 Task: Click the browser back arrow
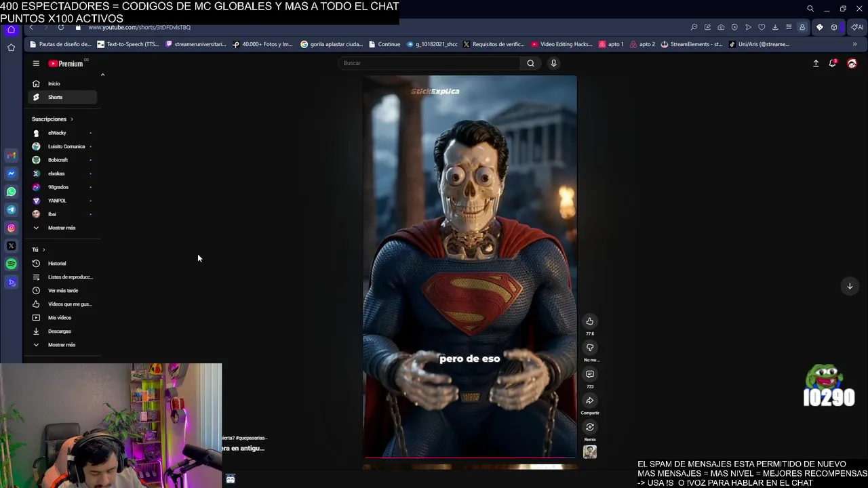coord(31,27)
